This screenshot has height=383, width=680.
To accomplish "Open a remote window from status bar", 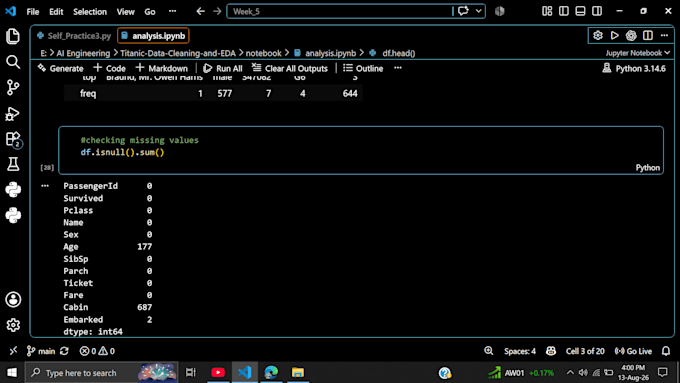I will (13, 351).
